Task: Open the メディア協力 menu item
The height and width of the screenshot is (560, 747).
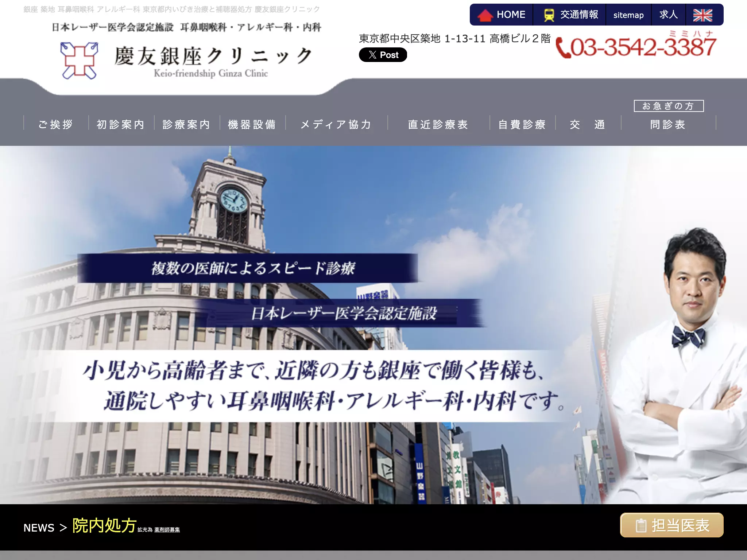Action: (336, 124)
